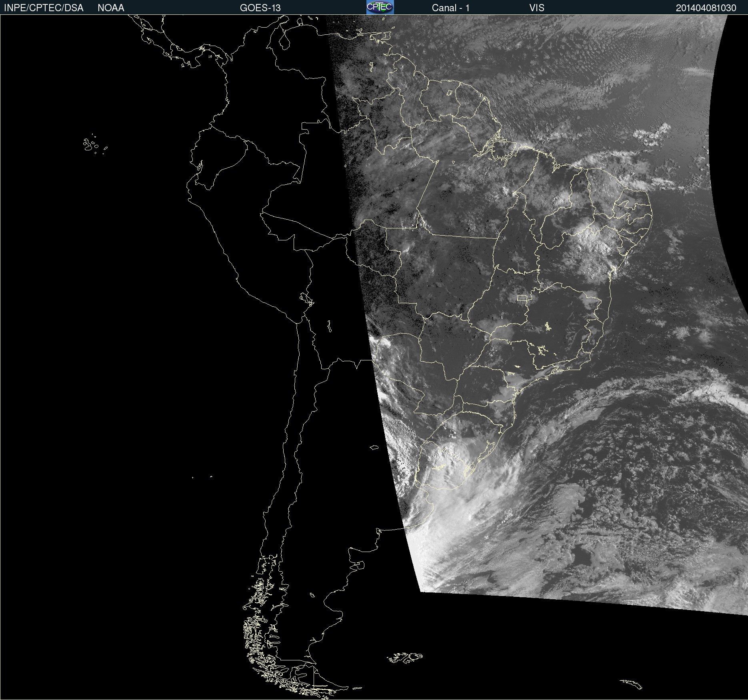The height and width of the screenshot is (700, 748).
Task: Click the CPTEC logo in the header
Action: point(380,7)
